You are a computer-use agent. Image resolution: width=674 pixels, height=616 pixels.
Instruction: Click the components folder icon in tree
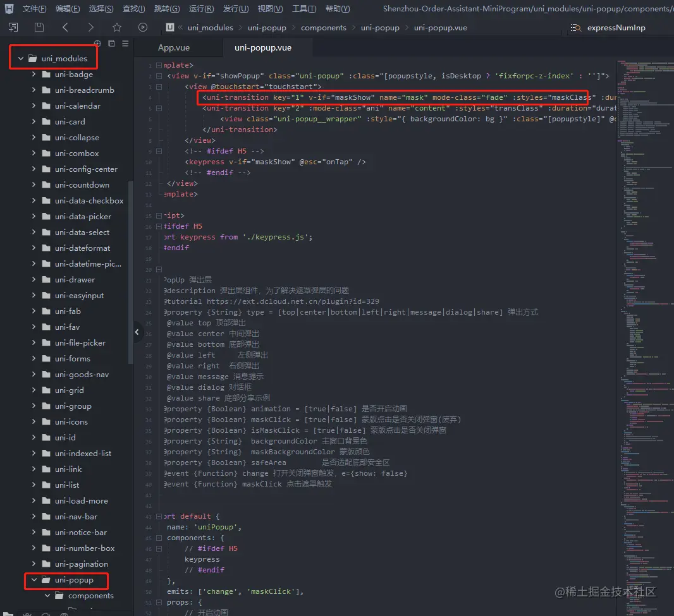point(59,596)
